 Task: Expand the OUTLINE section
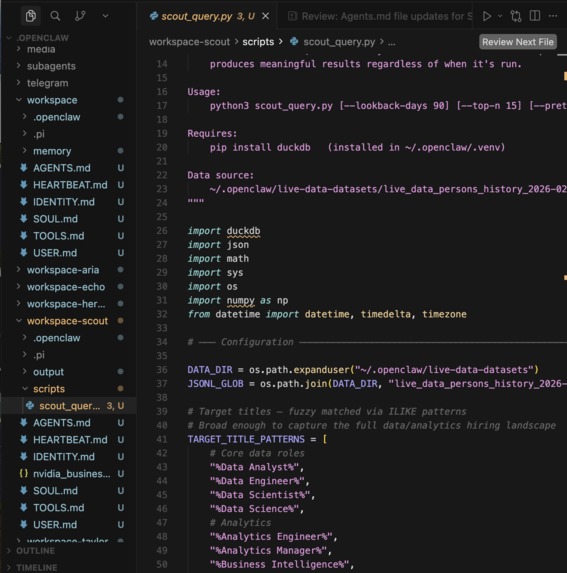35,551
